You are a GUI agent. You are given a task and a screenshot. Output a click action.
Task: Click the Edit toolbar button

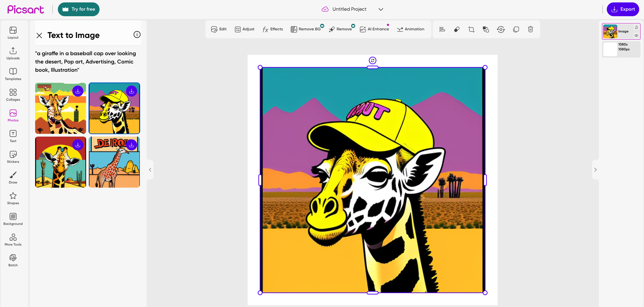(x=219, y=29)
